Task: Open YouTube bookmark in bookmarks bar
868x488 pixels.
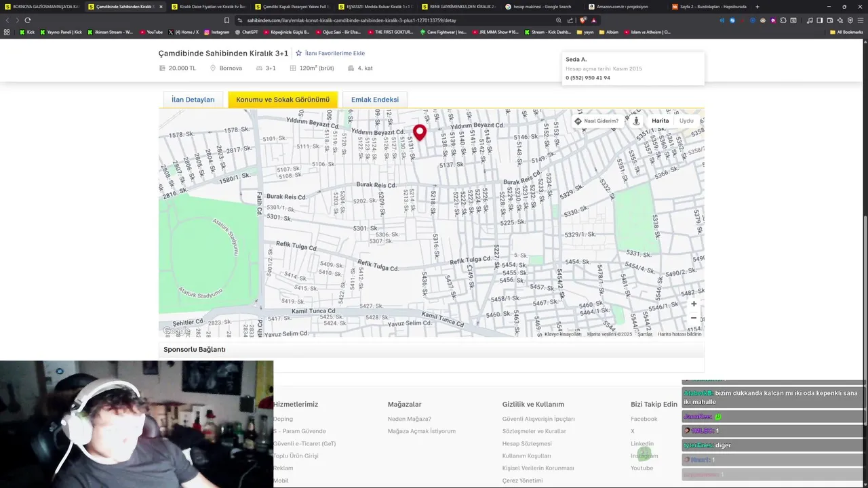Action: [151, 32]
